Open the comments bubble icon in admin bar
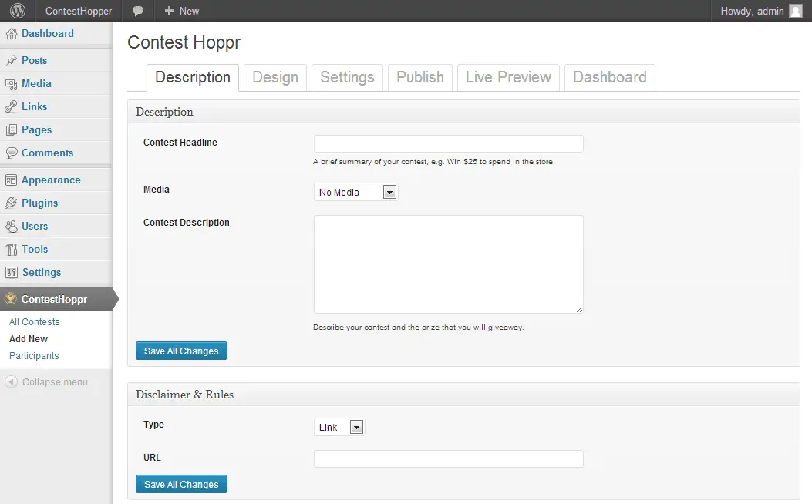812x504 pixels. pos(138,11)
